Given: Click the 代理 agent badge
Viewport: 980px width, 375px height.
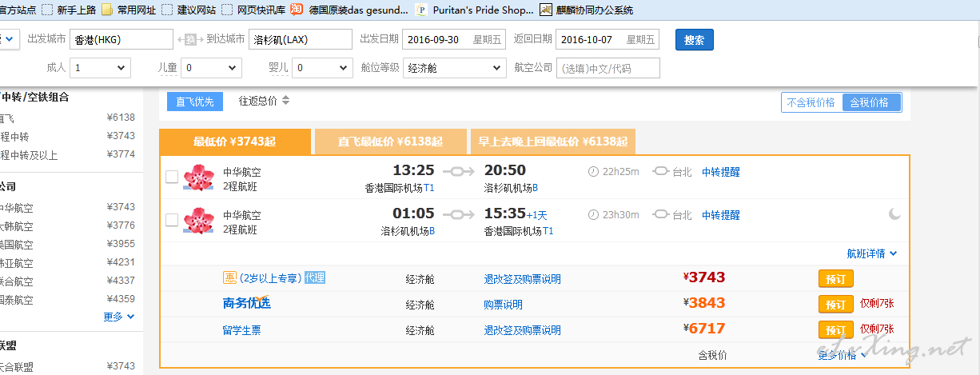Looking at the screenshot, I should click(x=314, y=278).
